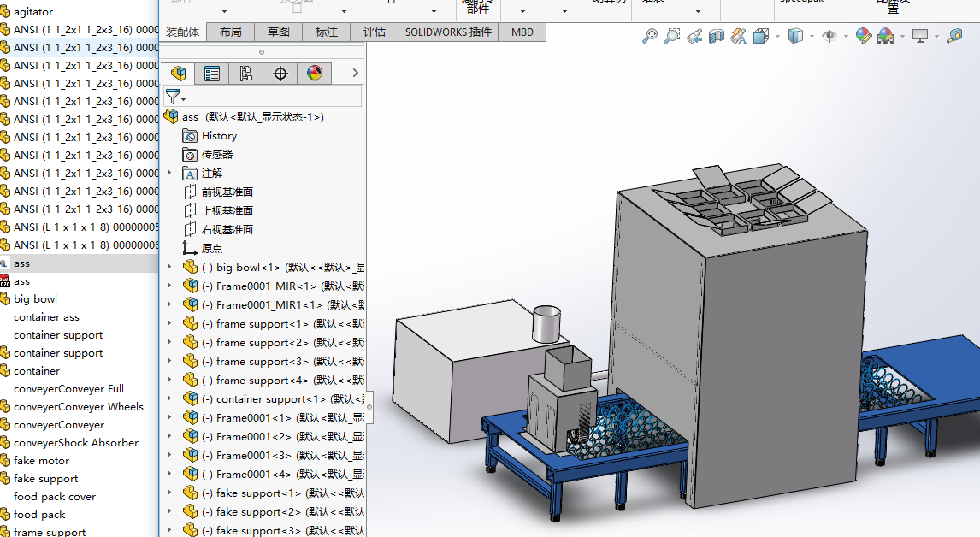Screen dimensions: 980x537
Task: Expand the 注解 annotations folder
Action: click(x=169, y=173)
